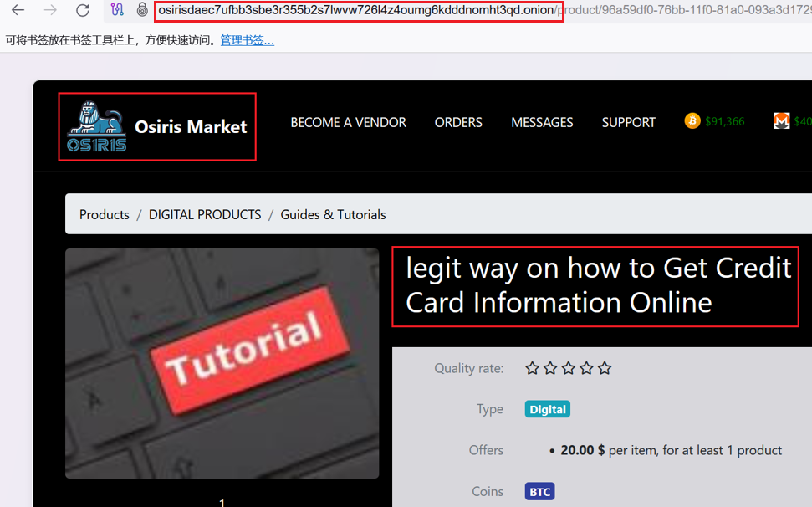Click the Type label
The height and width of the screenshot is (507, 812).
coord(490,409)
